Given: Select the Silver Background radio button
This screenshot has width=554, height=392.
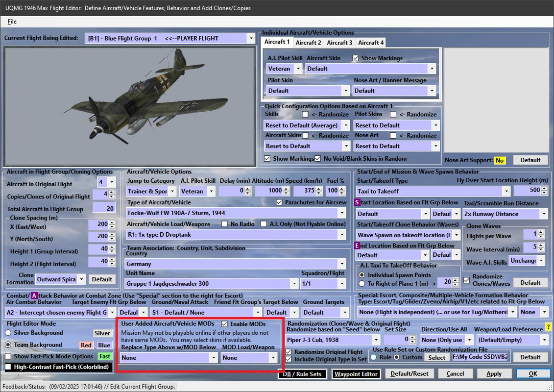Looking at the screenshot, I should click(8, 333).
